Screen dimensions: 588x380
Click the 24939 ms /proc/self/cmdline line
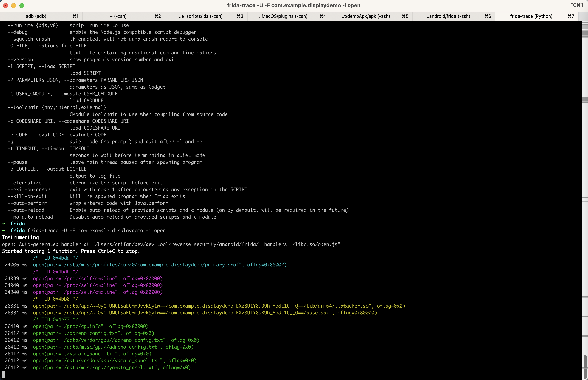pos(84,278)
